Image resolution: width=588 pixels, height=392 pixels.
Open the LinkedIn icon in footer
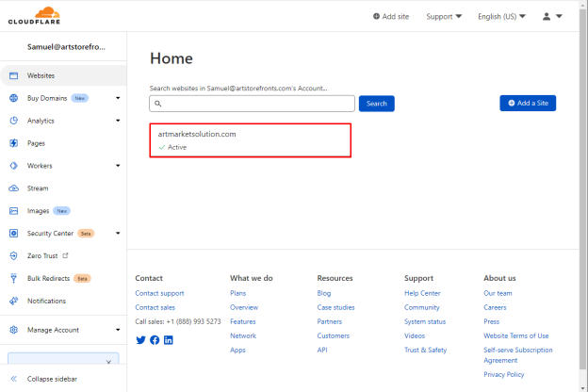coord(169,340)
